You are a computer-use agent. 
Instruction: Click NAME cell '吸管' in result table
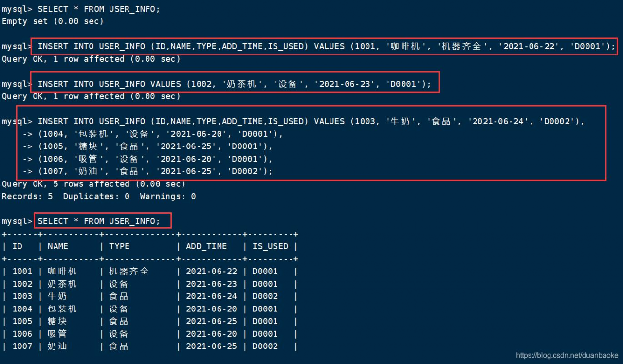tap(57, 334)
